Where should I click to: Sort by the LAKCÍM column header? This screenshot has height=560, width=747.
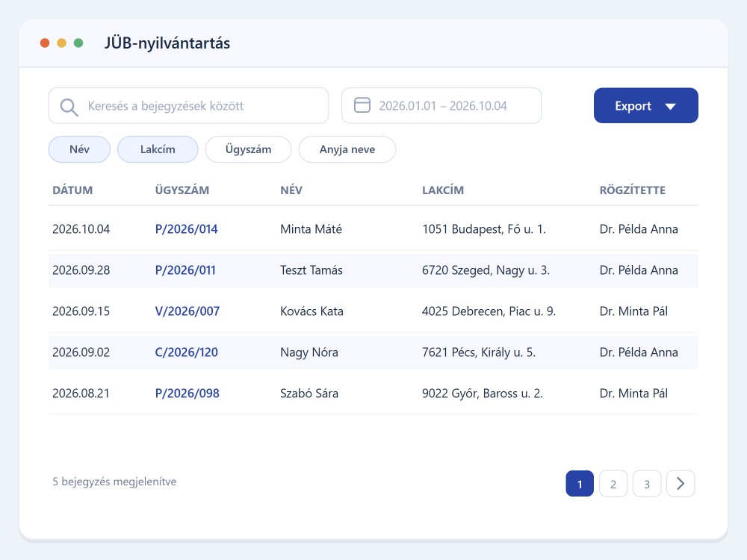442,190
